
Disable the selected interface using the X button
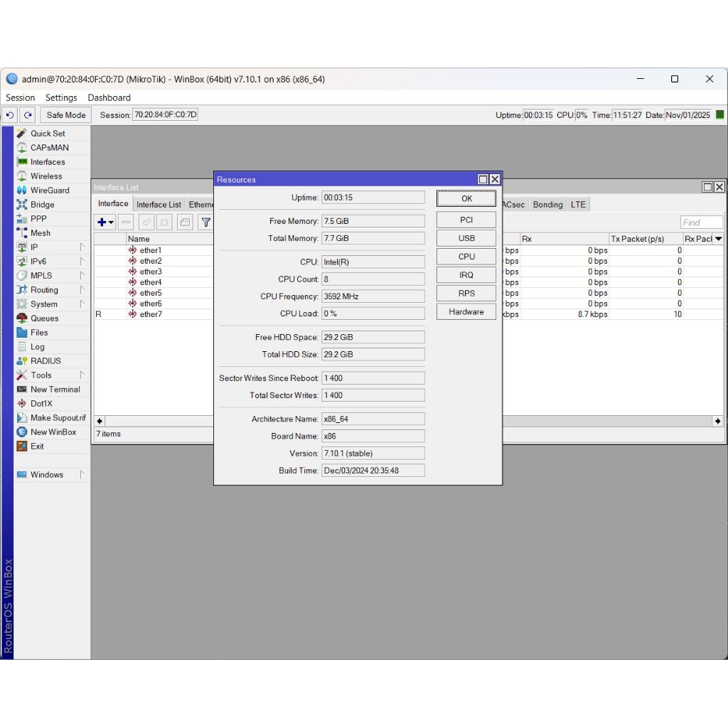[x=166, y=222]
